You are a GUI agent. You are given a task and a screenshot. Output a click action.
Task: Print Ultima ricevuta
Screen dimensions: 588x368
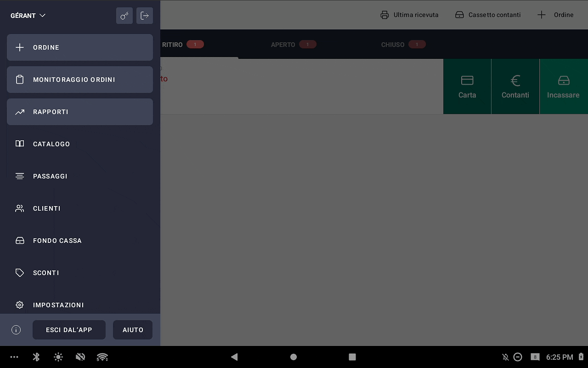point(409,15)
